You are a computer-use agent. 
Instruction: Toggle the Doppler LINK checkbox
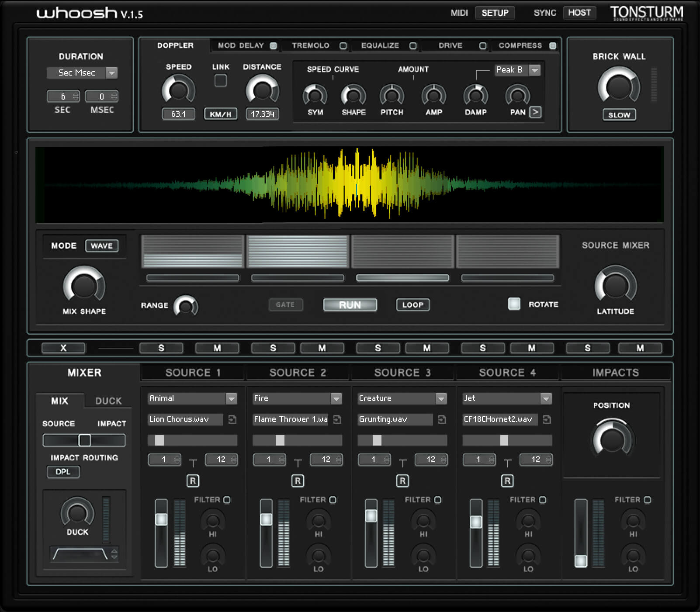221,81
